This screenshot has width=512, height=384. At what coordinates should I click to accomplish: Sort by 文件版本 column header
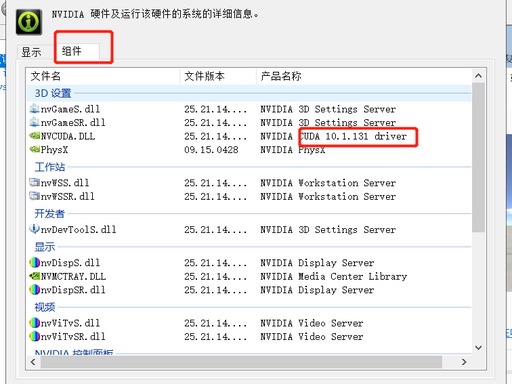pos(218,76)
